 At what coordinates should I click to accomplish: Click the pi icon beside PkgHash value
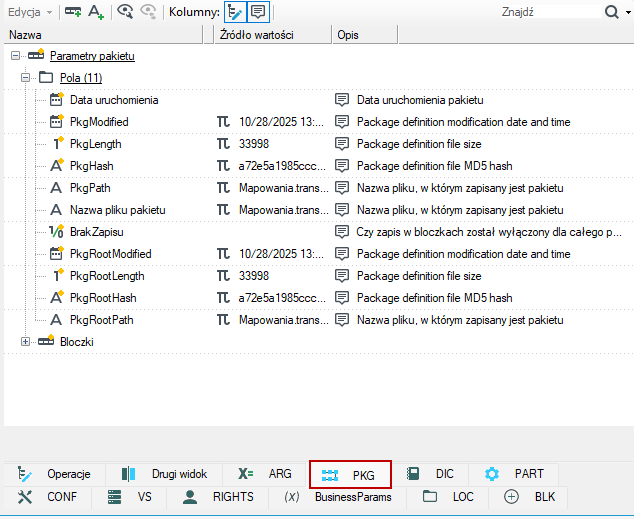coord(223,166)
